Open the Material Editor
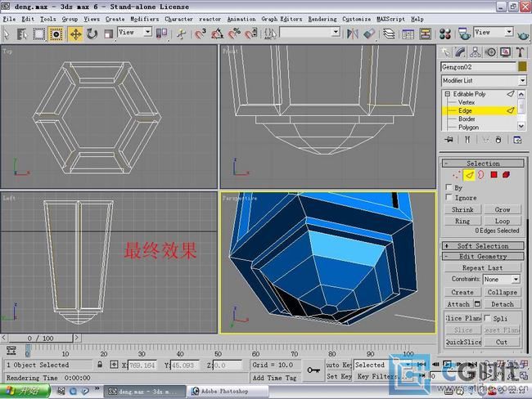The width and height of the screenshot is (532, 399). point(444,34)
